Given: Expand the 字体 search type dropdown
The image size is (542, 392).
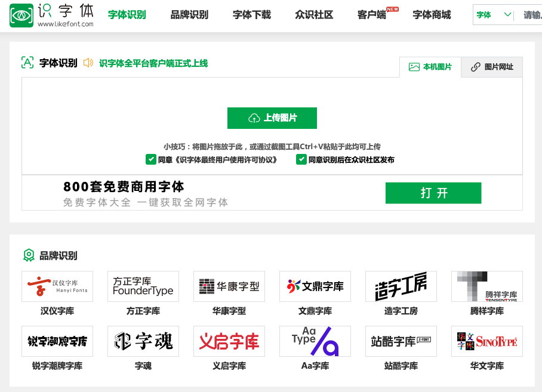Looking at the screenshot, I should click(493, 15).
